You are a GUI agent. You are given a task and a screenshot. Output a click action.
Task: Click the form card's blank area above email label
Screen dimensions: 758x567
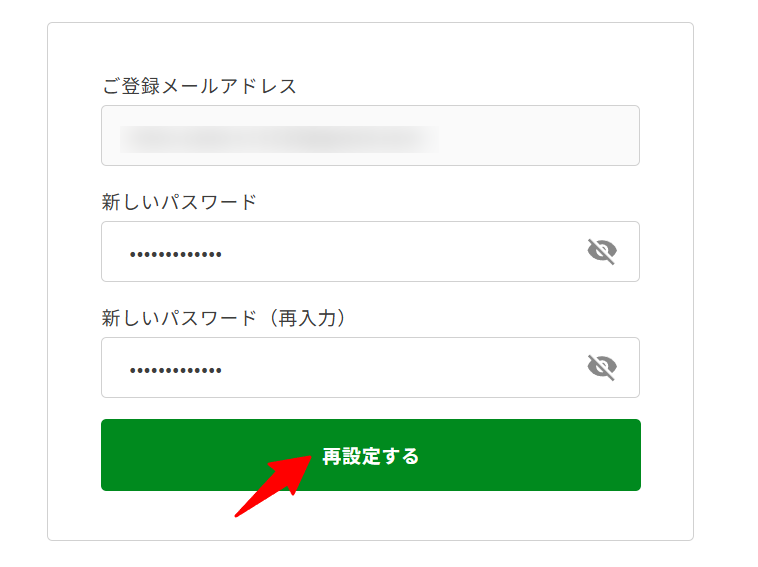pos(370,48)
